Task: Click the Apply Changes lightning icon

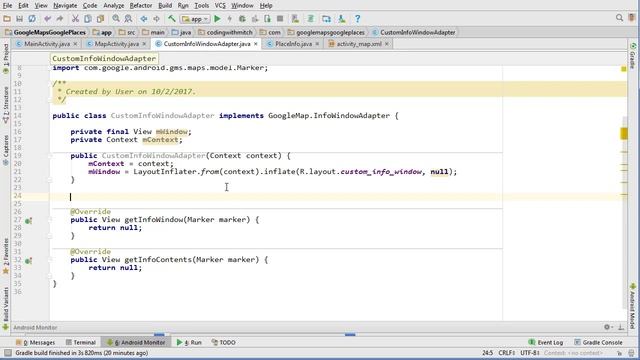Action: [x=229, y=19]
